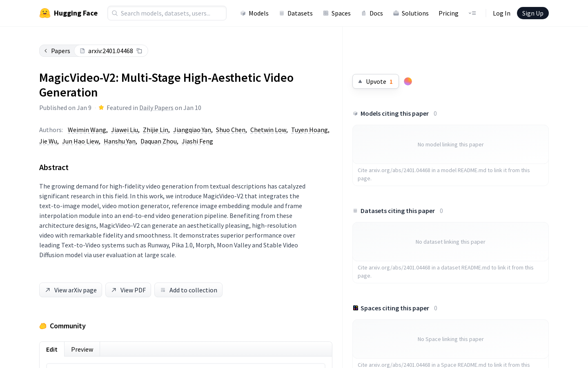Screen dimensions: 588x368
Task: Click 'Datasets citing this paper' heading
Action: pyautogui.click(x=398, y=211)
